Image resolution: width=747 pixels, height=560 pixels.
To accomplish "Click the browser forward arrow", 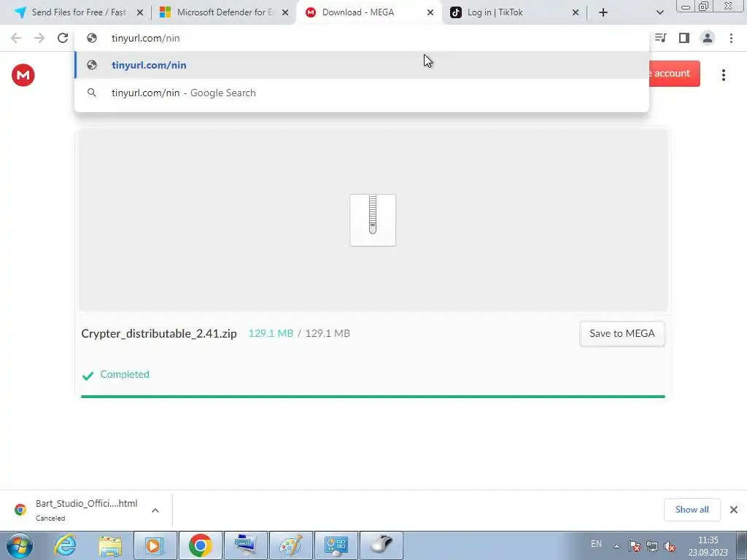I will 39,38.
